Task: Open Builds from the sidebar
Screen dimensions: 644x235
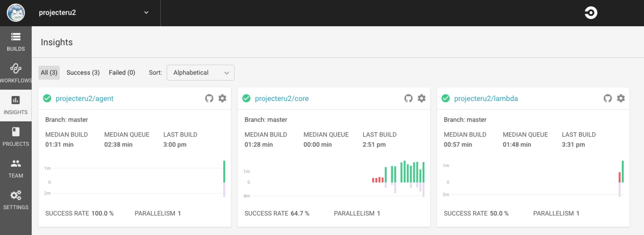Action: [16, 42]
